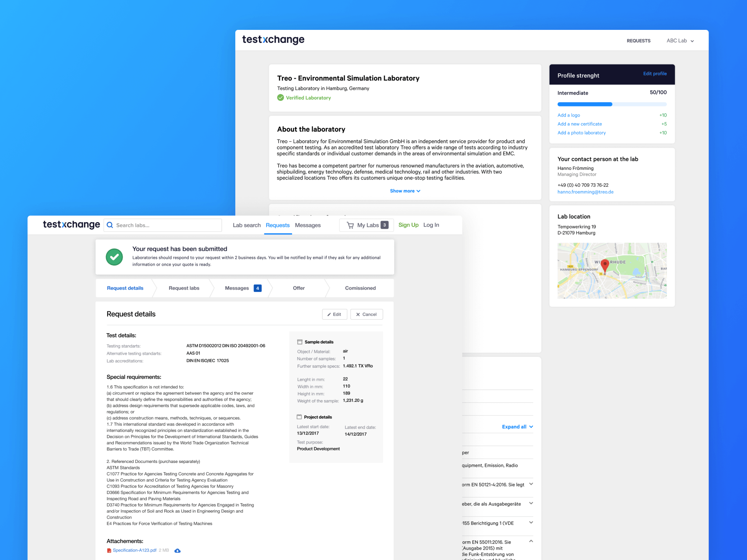Click the search magnifier icon in front window
This screenshot has width=747, height=560.
[110, 225]
